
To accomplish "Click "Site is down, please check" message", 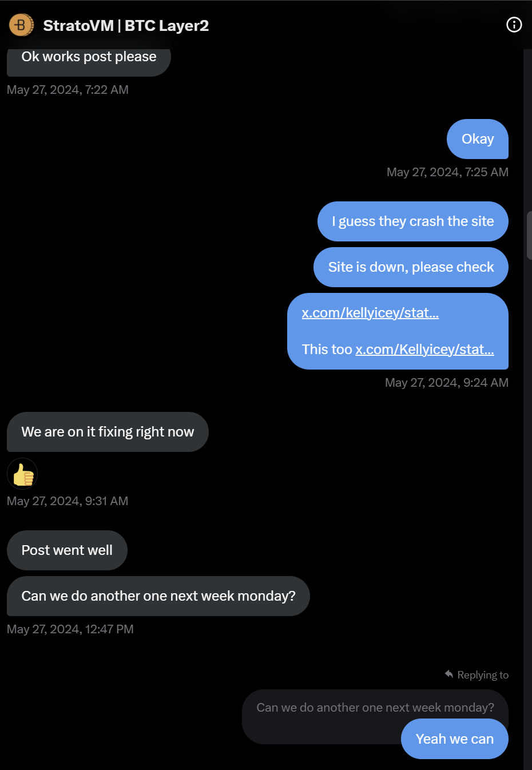I will click(411, 267).
